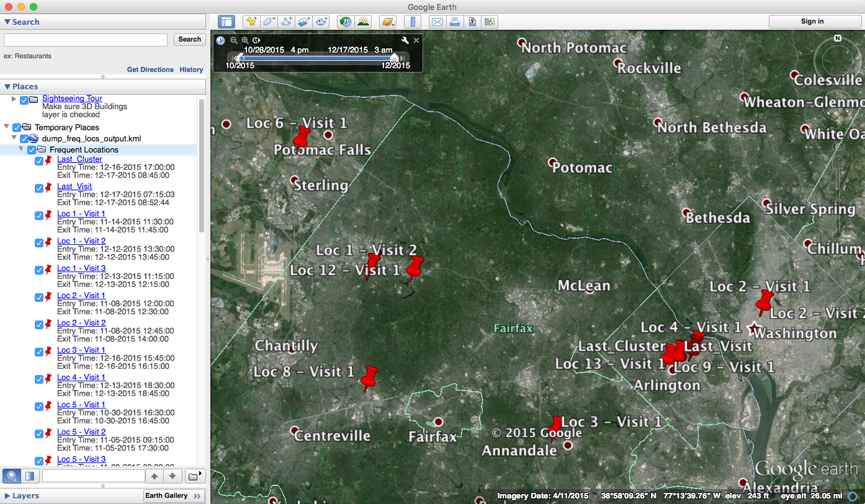Collapse the Temporary Places tree node
This screenshot has width=865, height=504.
coord(7,127)
